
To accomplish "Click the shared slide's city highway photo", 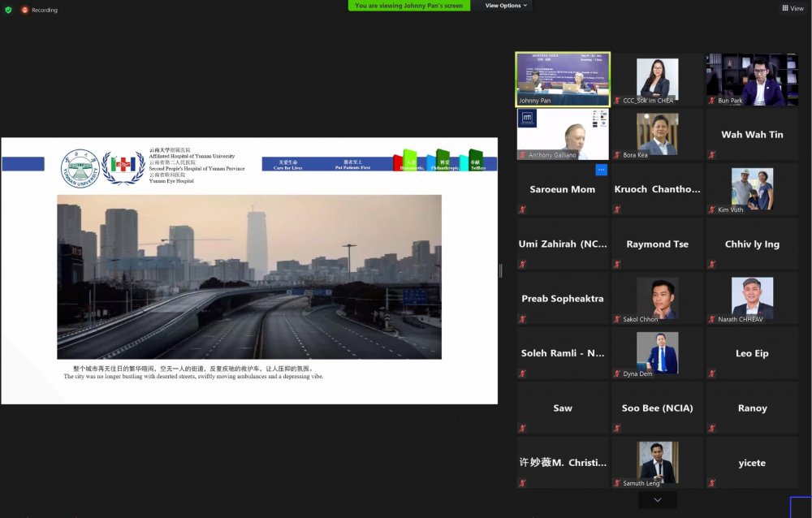I will (x=249, y=276).
